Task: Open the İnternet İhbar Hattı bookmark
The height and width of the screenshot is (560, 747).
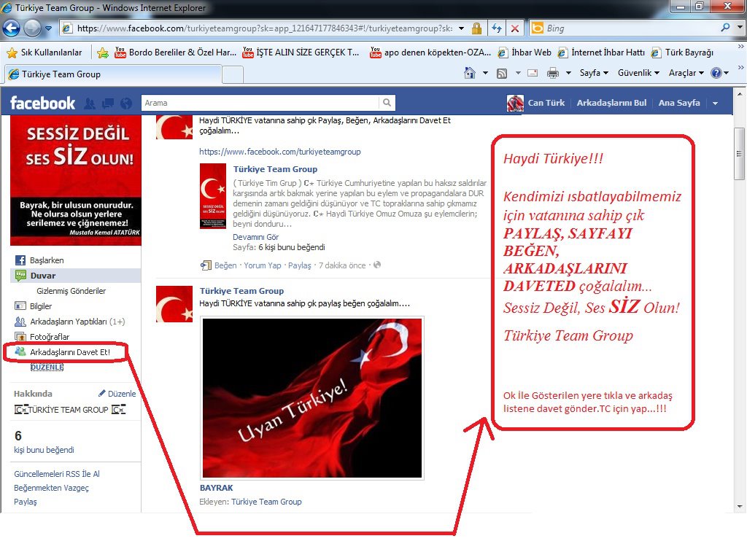Action: 601,52
